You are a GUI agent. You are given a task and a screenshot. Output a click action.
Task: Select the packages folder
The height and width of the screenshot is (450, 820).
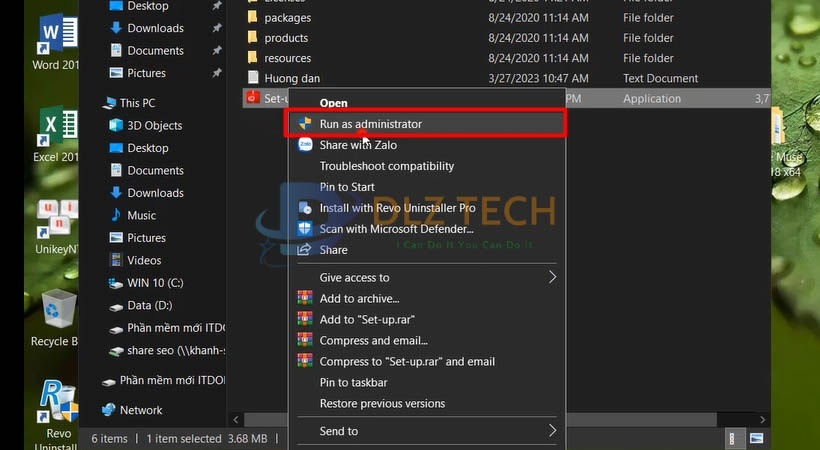[287, 18]
